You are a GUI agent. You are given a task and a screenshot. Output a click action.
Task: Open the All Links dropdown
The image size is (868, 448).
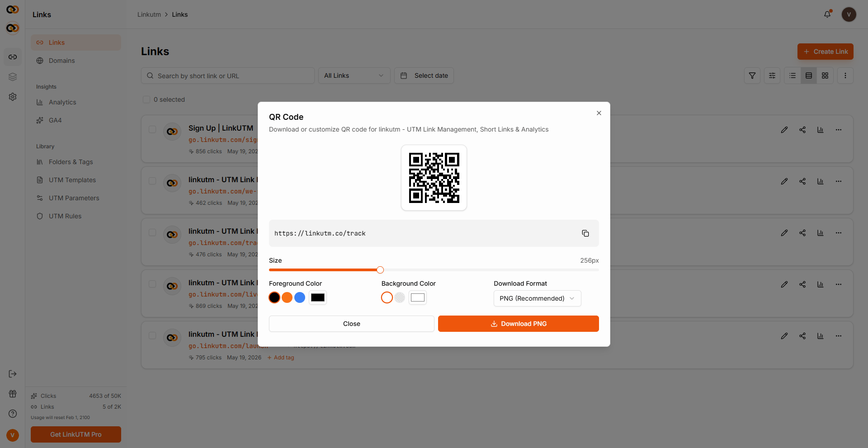point(354,75)
